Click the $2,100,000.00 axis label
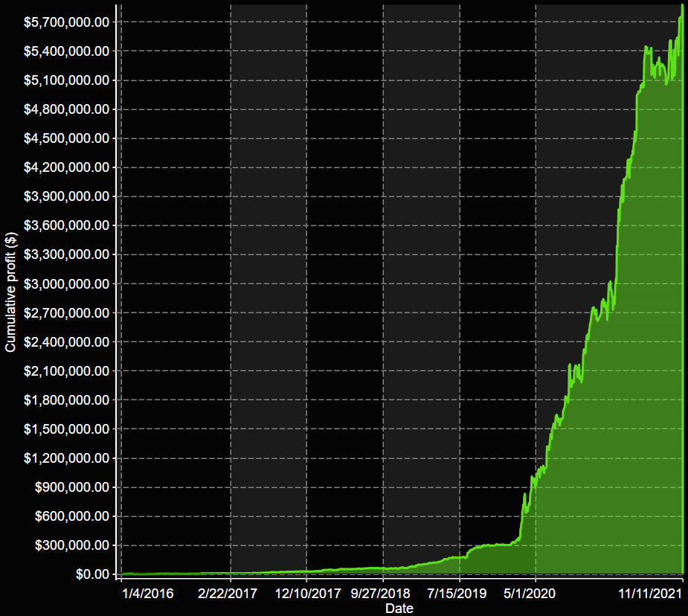 tap(66, 370)
